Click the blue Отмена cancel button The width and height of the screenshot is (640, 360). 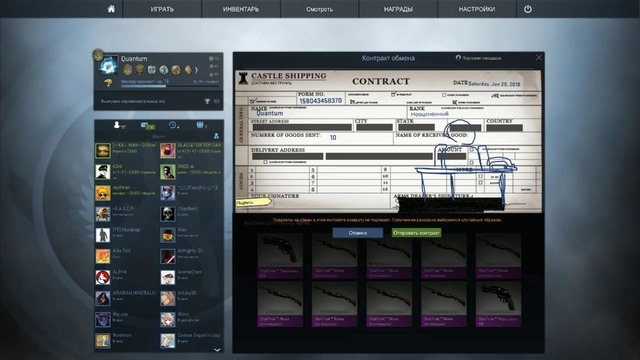pos(358,233)
